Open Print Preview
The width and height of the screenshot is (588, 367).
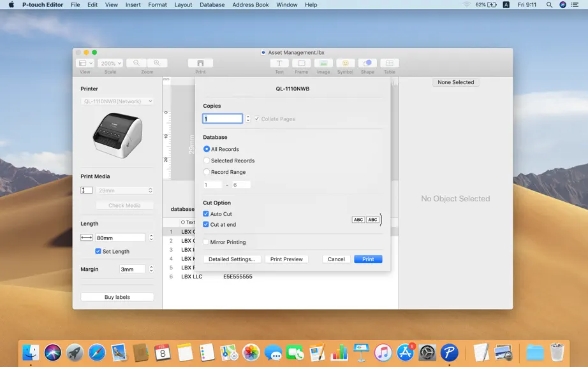tap(286, 259)
